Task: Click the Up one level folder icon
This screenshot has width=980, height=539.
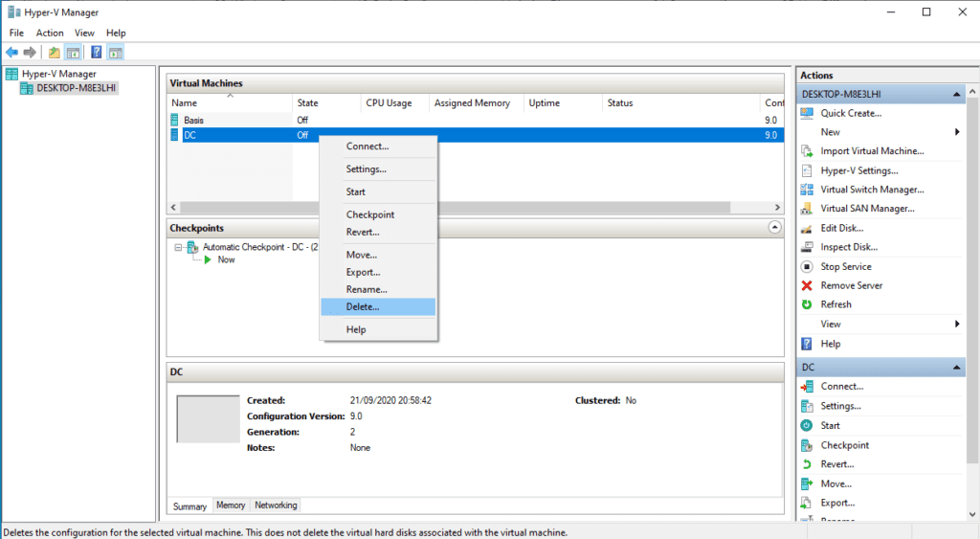Action: [x=55, y=53]
